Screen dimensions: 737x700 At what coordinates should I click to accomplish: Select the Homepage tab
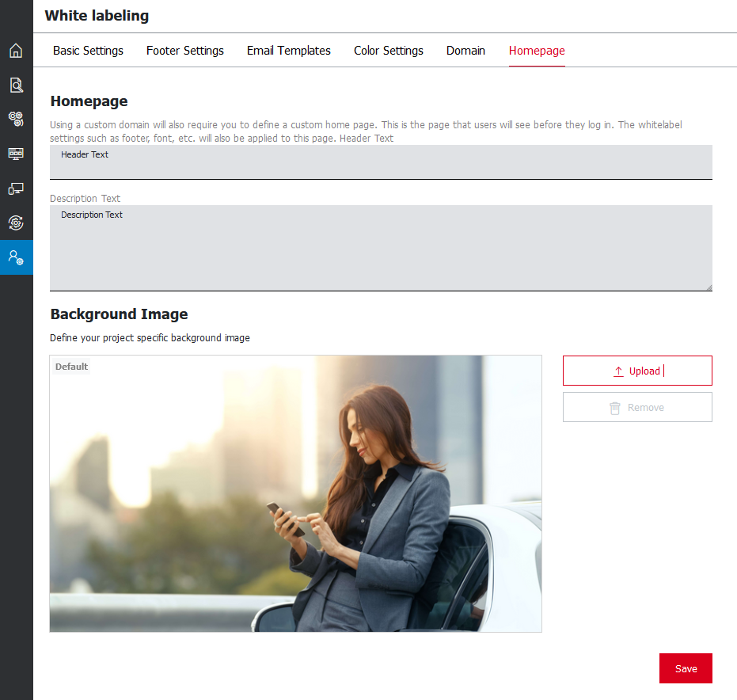pyautogui.click(x=537, y=51)
